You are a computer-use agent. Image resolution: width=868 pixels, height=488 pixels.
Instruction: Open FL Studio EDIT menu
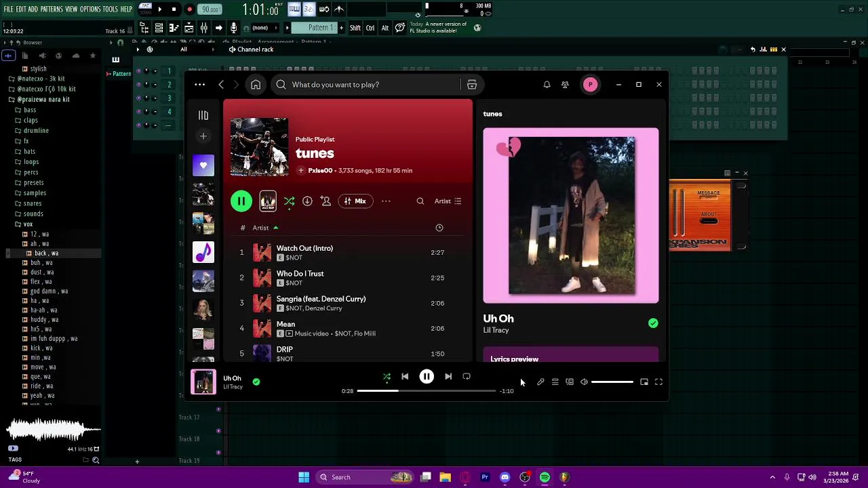[x=21, y=9]
